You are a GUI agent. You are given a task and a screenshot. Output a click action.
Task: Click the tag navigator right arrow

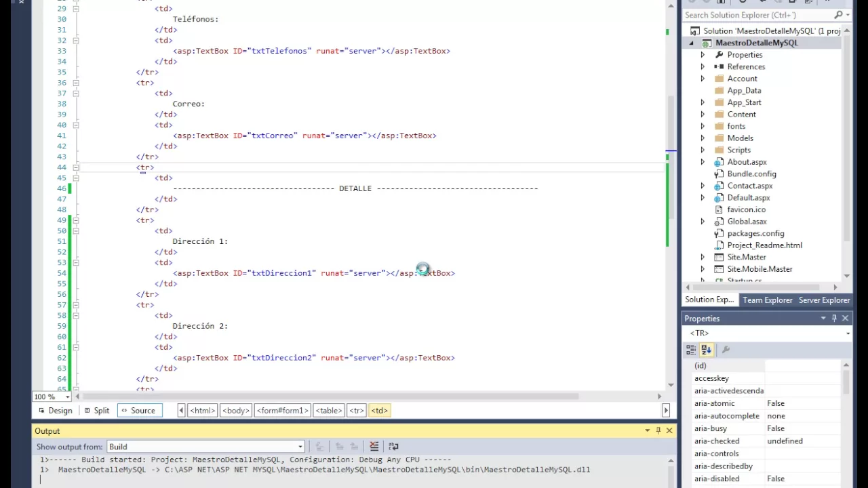tap(665, 410)
